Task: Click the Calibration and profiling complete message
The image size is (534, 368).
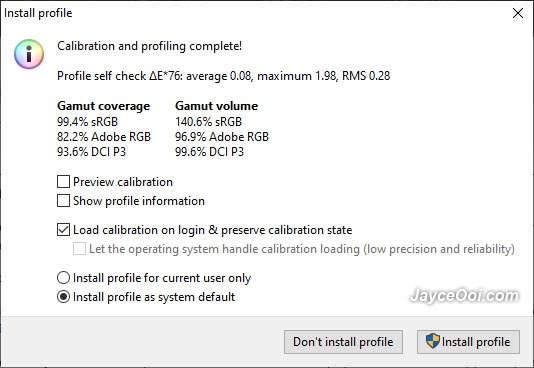Action: coord(150,46)
